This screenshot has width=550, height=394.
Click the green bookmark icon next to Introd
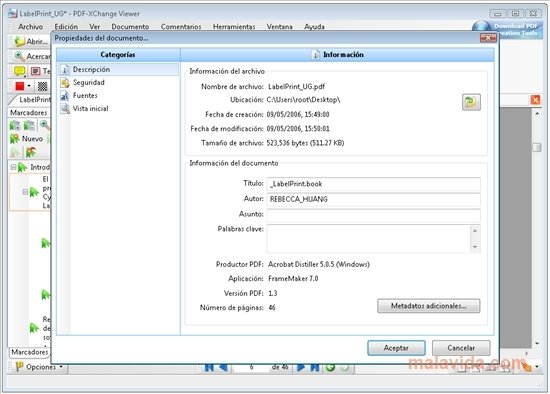(23, 167)
